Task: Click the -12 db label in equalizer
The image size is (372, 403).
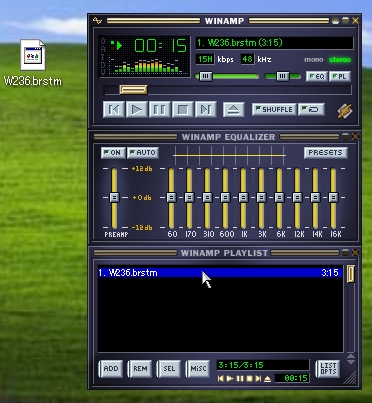Action: [142, 228]
